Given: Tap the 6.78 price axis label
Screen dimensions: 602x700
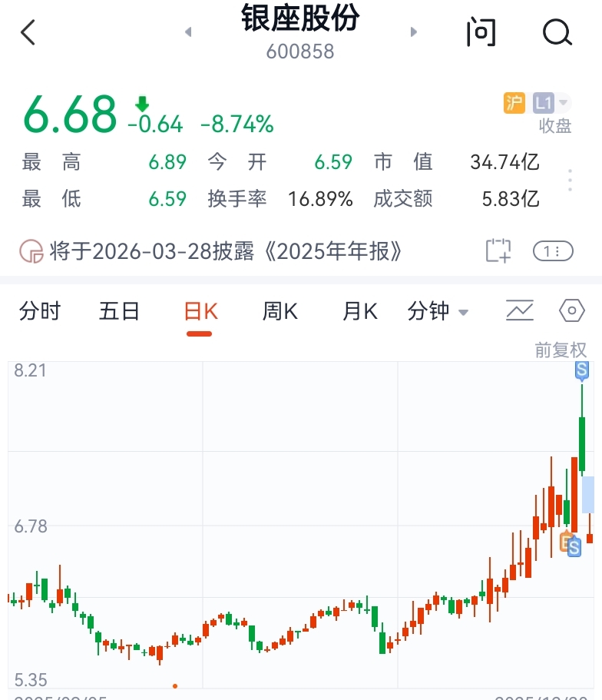Looking at the screenshot, I should [x=31, y=526].
